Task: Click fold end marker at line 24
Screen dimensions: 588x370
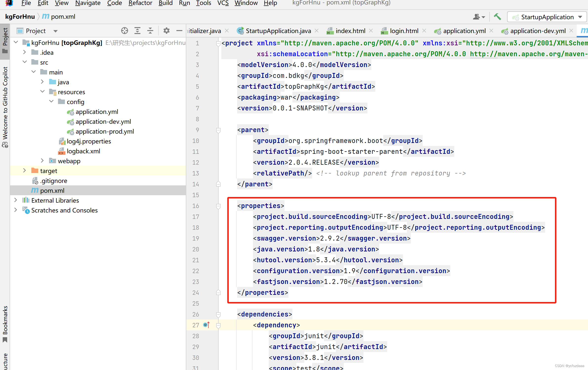Action: tap(218, 292)
